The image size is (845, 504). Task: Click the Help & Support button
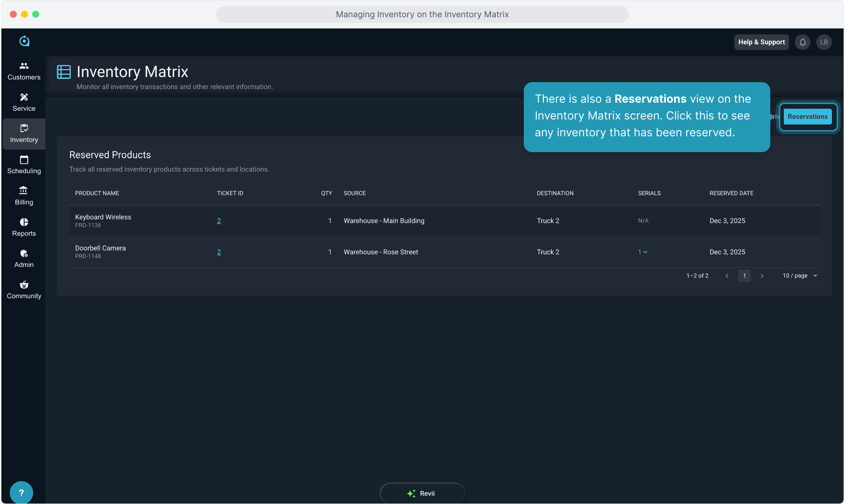[761, 42]
